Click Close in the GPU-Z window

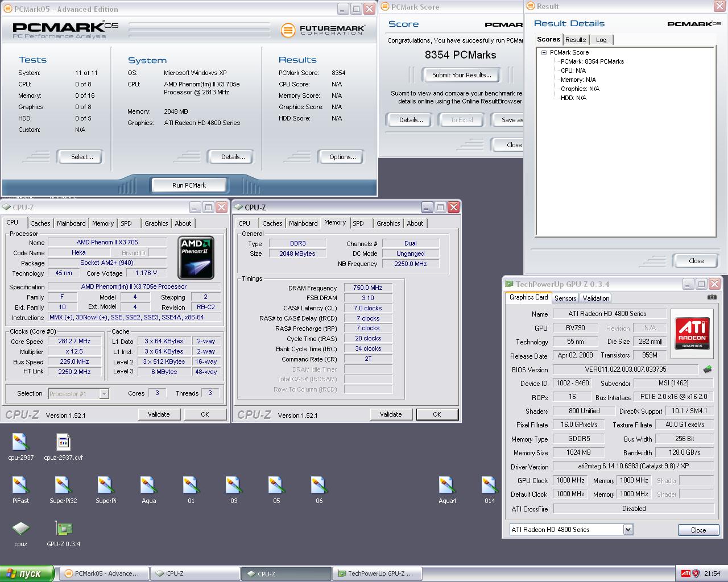(x=698, y=530)
